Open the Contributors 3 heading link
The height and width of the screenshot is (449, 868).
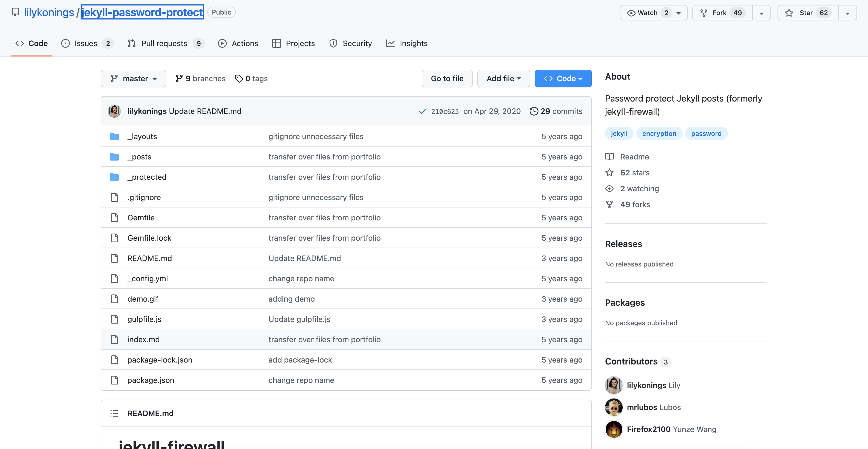point(638,362)
